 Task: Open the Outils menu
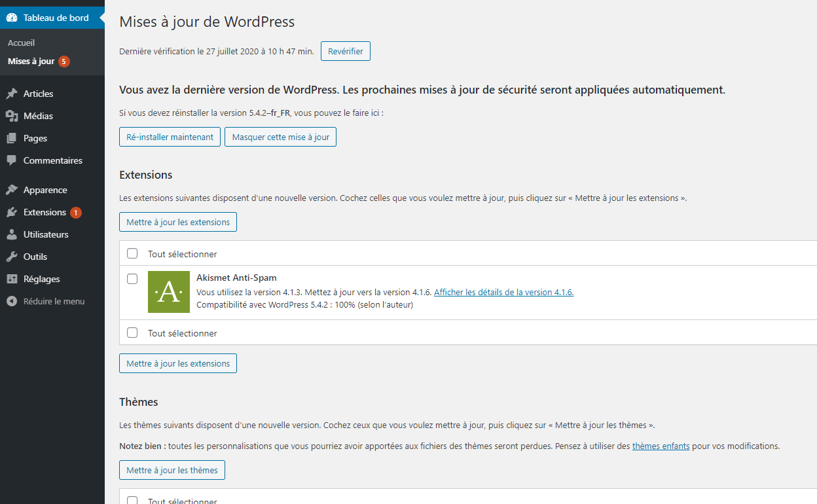pos(52,257)
